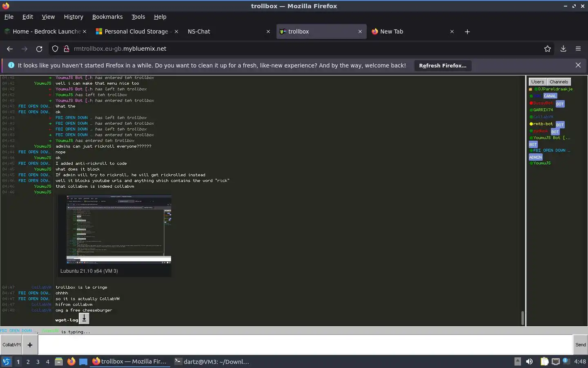Select user GARRIX74 in users list
The width and height of the screenshot is (588, 368).
coord(543,110)
